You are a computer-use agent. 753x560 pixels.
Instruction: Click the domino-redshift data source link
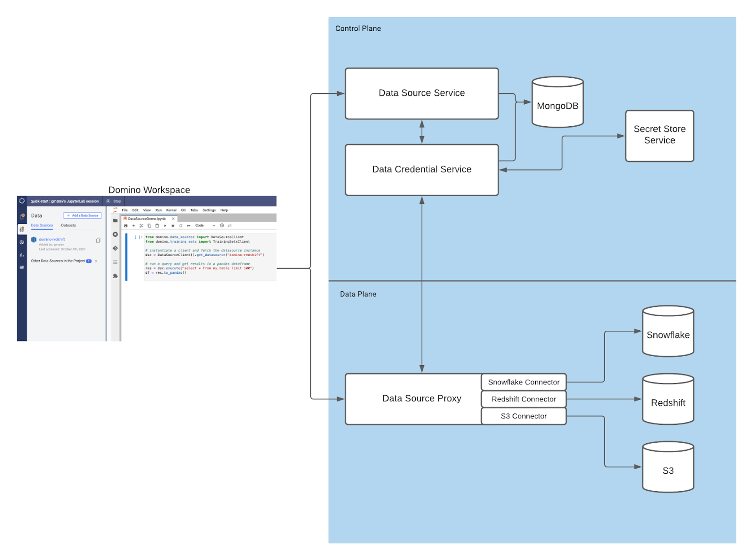pos(52,239)
